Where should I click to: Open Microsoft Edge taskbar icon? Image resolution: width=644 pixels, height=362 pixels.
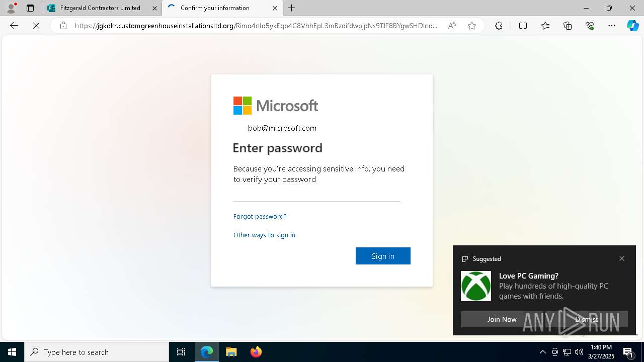(x=207, y=352)
